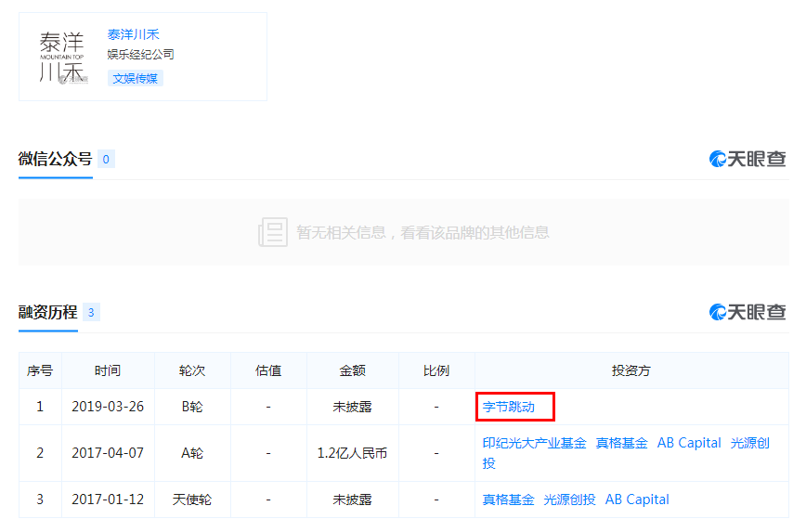This screenshot has width=806, height=532.
Task: Select the date cell 2019-03-26
Action: click(108, 407)
